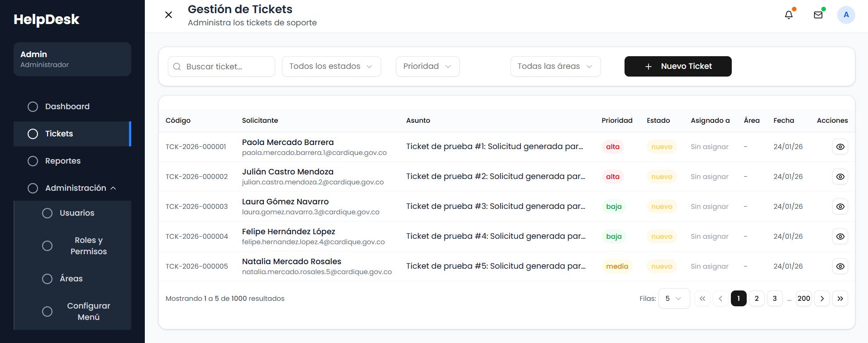Click the alta badge for Julián Castro

tap(613, 177)
